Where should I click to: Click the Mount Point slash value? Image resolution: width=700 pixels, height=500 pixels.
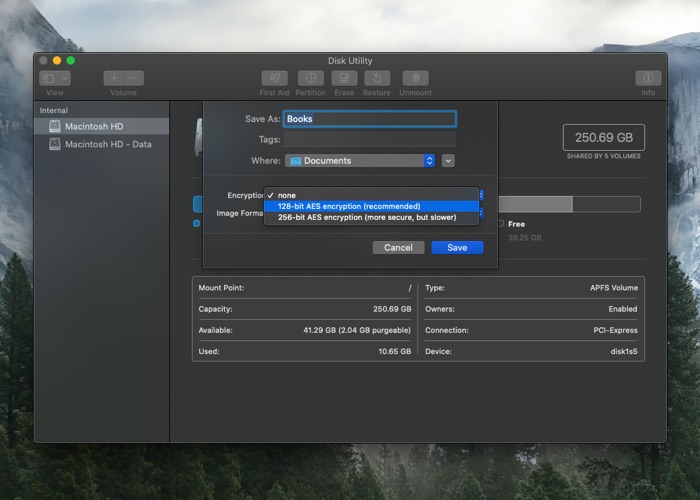click(409, 288)
